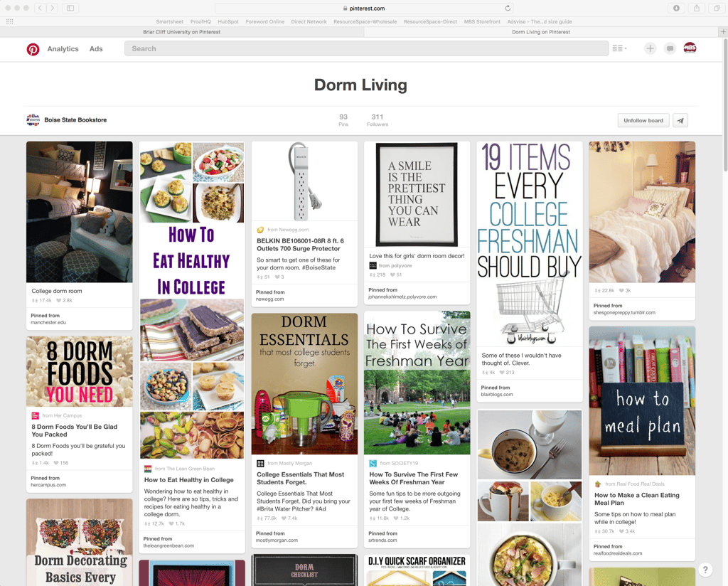Open the Safari downloads icon
The image size is (728, 586).
[x=677, y=8]
